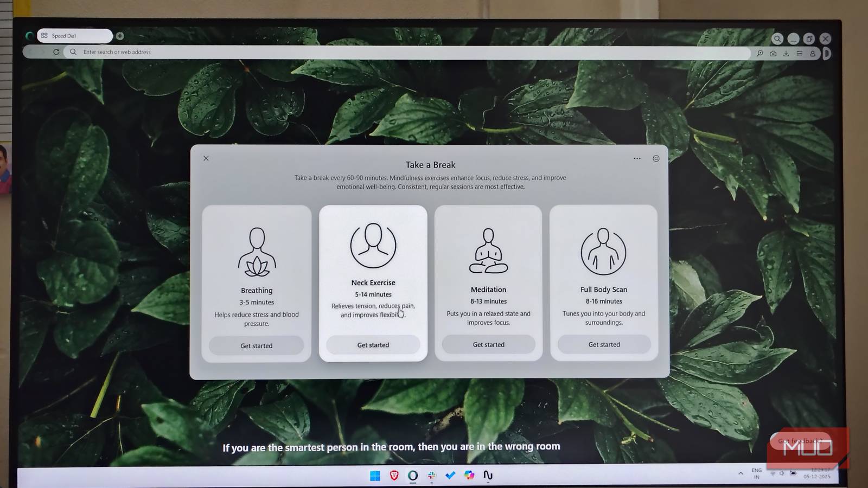Viewport: 868px width, 488px height.
Task: Start the Breathing exercise
Action: (257, 345)
